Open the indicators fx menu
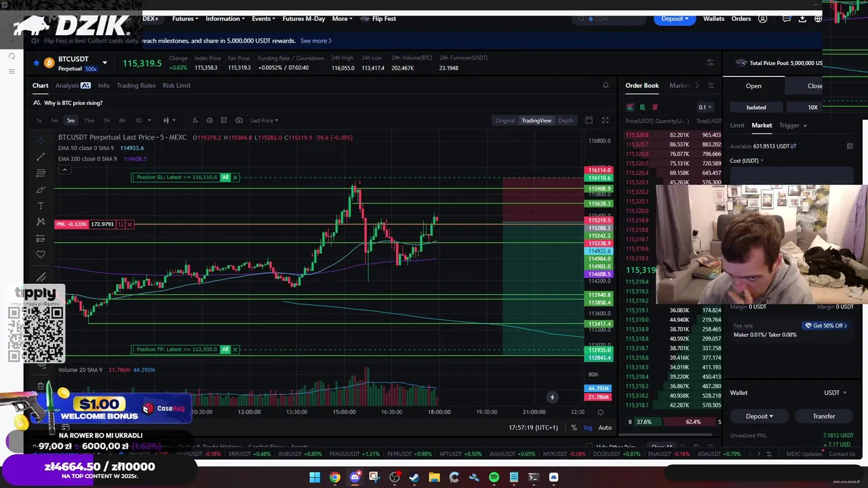This screenshot has width=868, height=488. pos(195,121)
